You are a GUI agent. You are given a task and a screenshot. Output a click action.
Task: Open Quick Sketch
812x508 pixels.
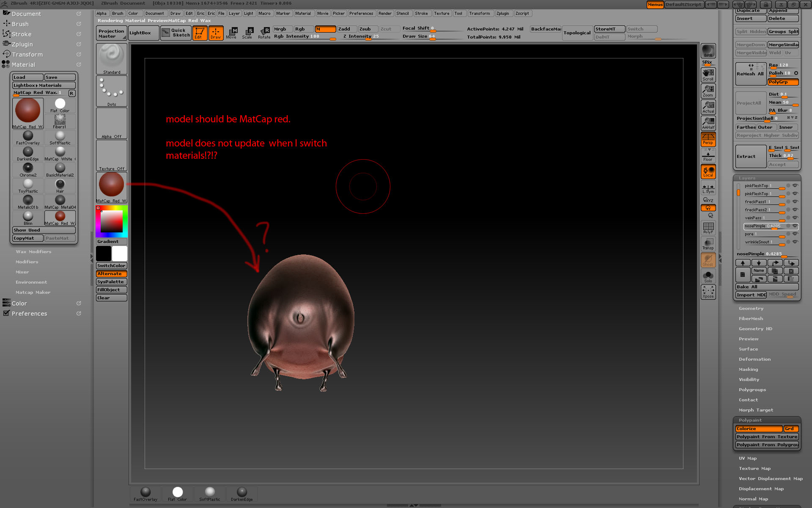pos(176,33)
